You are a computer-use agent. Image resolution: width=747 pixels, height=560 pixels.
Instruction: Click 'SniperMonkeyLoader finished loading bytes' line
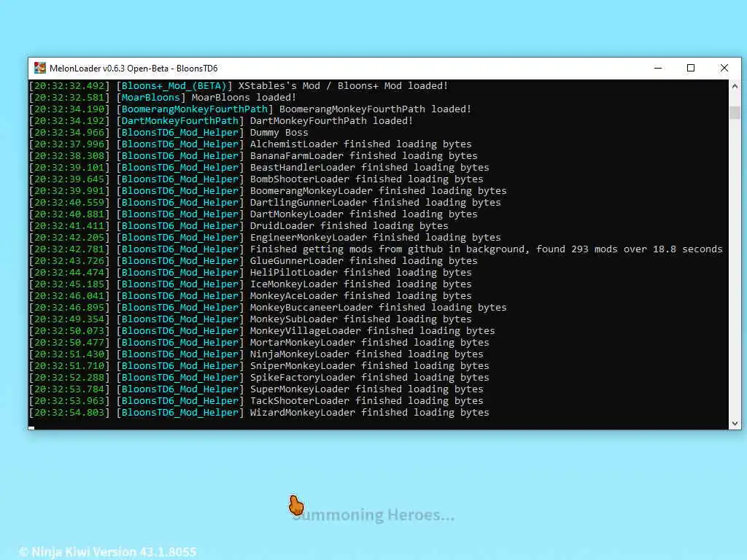(370, 366)
